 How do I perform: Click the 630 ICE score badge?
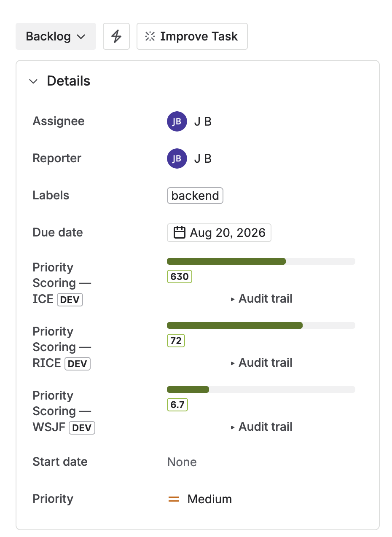point(179,277)
